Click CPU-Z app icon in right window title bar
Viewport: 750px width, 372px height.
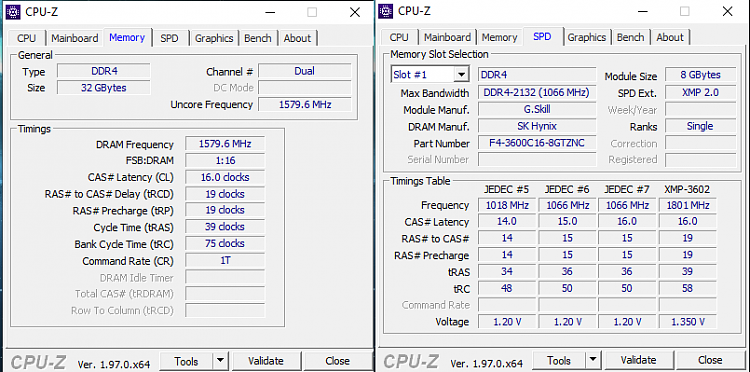click(386, 11)
